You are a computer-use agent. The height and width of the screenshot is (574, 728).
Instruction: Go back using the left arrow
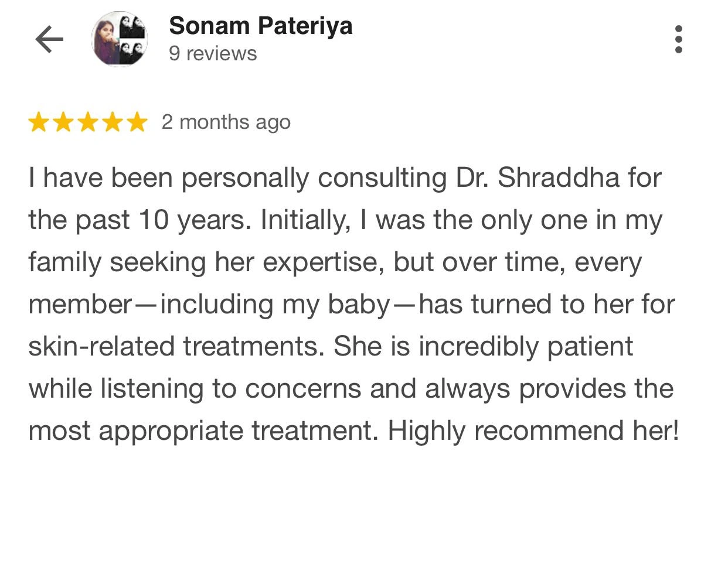(49, 39)
